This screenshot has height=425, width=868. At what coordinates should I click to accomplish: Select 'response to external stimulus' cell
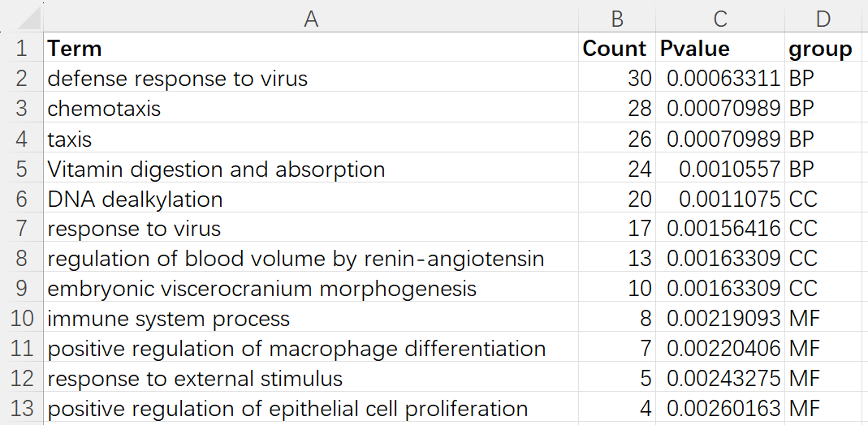(310, 379)
